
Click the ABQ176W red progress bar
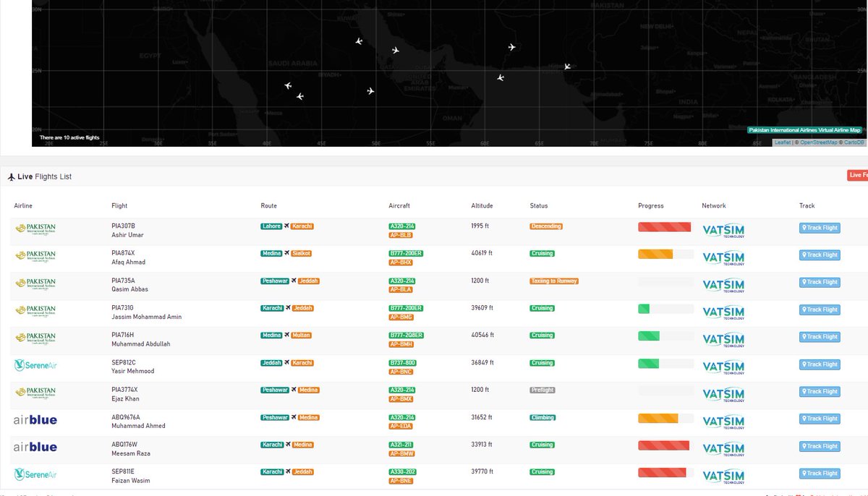pyautogui.click(x=663, y=445)
